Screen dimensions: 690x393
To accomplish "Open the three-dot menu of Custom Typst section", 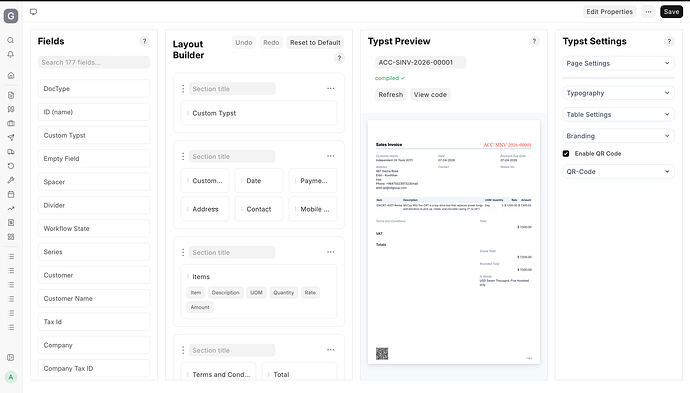I will click(330, 88).
